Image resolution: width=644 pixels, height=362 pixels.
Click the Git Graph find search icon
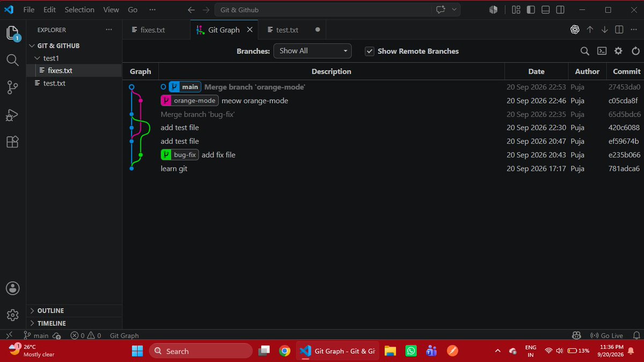coord(585,51)
